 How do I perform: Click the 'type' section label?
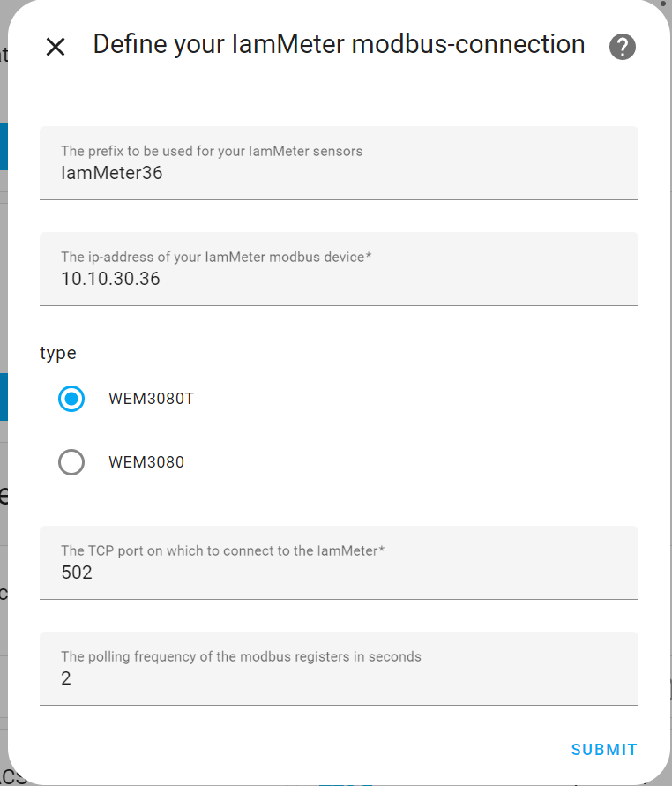58,354
